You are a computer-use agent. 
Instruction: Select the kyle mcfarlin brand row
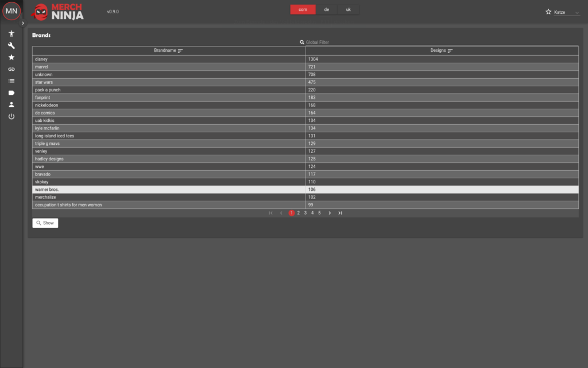pos(305,128)
